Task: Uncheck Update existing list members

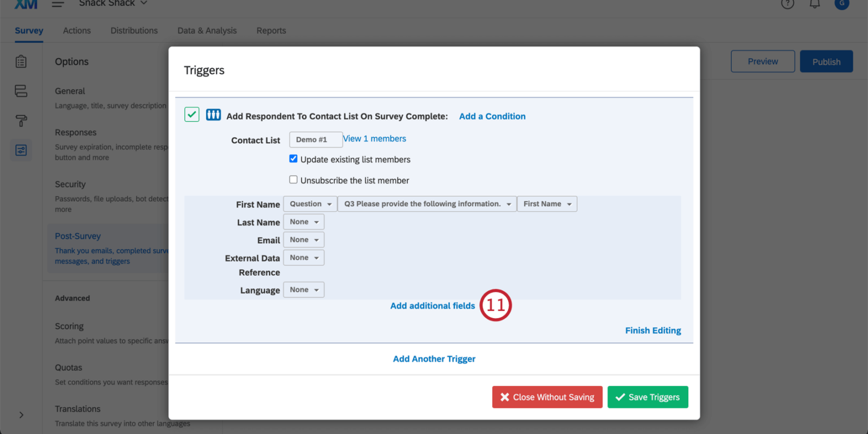Action: coord(293,159)
